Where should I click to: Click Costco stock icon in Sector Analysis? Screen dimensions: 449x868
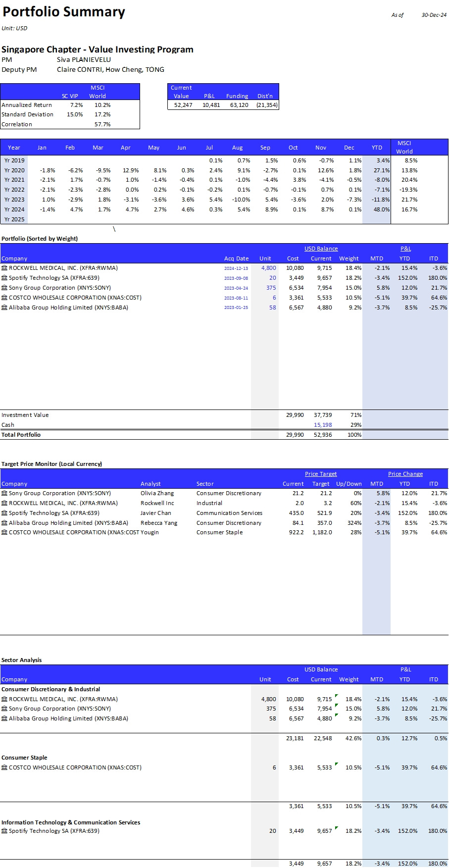(4, 767)
